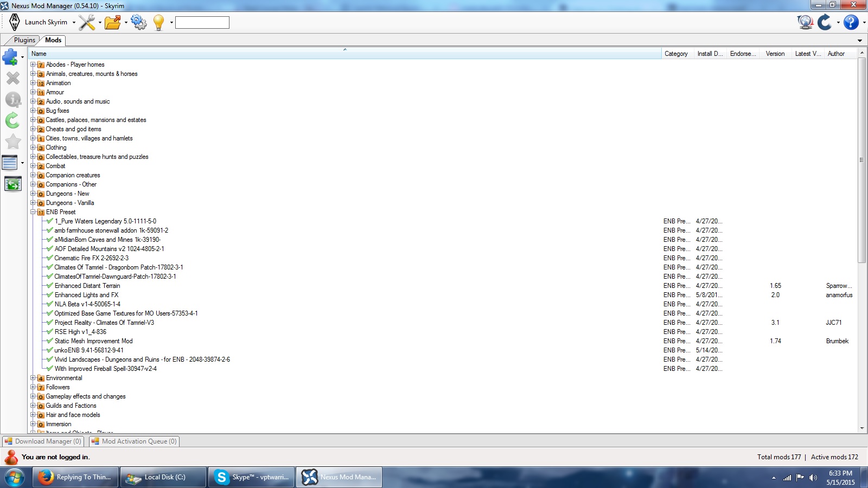Deactivate the Enhanced Lights and FX checkmark
The image size is (868, 488).
(49, 295)
